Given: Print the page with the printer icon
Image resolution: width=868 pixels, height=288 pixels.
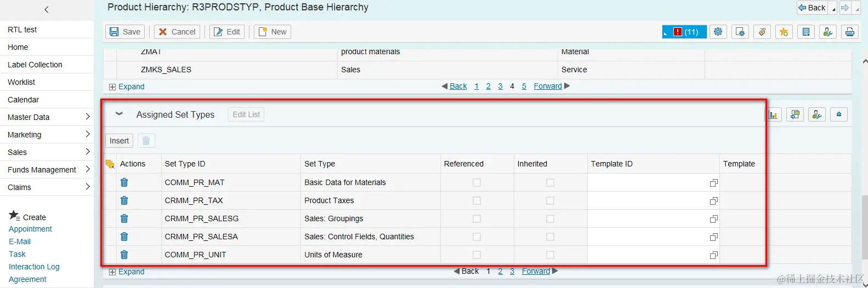Looking at the screenshot, I should point(849,32).
